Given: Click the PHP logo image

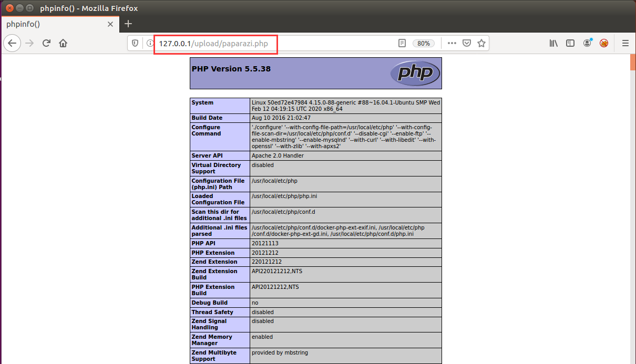Looking at the screenshot, I should 415,73.
